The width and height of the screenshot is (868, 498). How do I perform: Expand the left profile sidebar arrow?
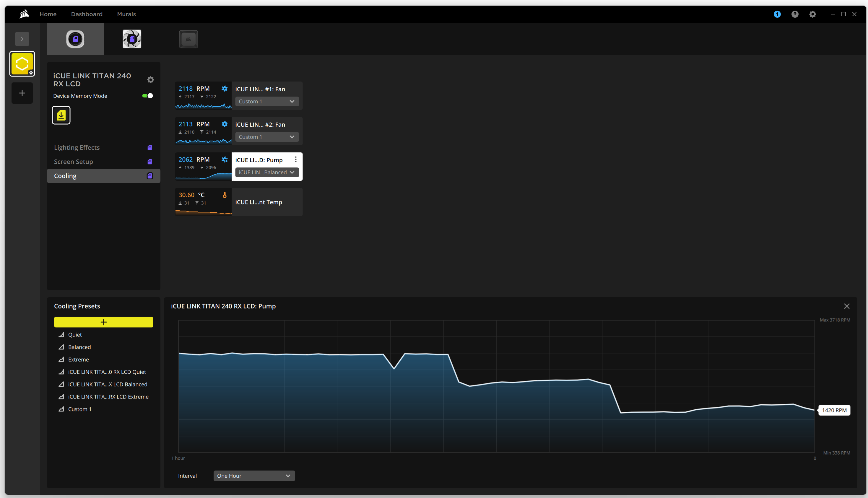pos(22,39)
